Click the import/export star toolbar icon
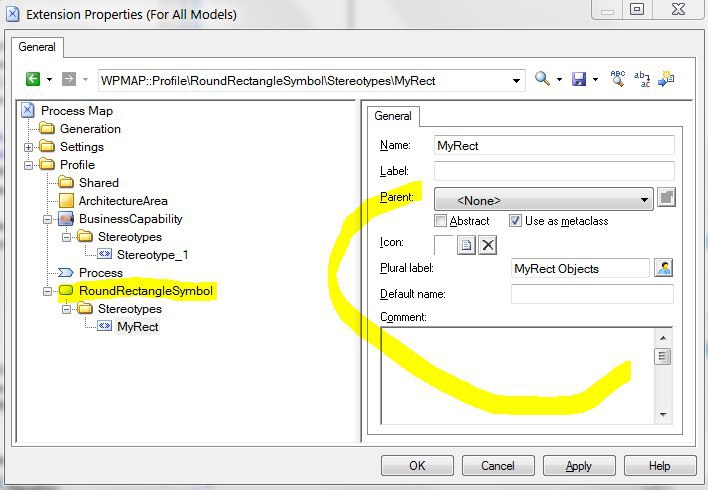The height and width of the screenshot is (490, 708). 666,79
